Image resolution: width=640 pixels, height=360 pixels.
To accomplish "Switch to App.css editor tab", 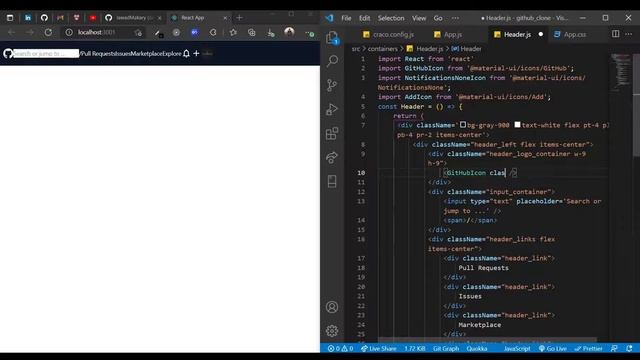I will pos(570,34).
